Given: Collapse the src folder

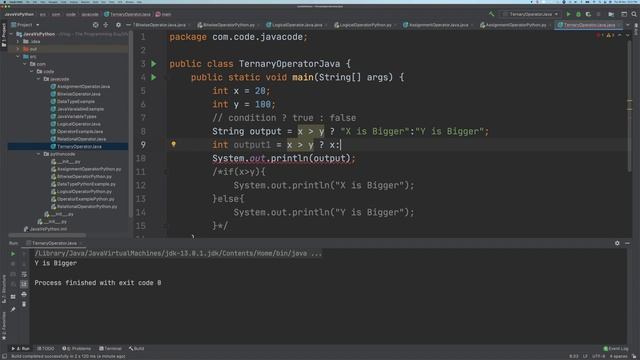Looking at the screenshot, I should point(18,57).
